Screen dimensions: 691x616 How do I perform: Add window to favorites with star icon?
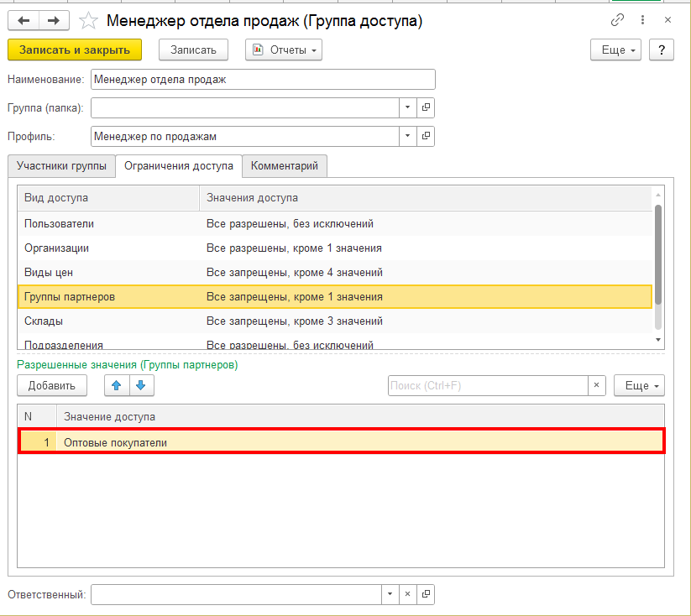pyautogui.click(x=88, y=20)
